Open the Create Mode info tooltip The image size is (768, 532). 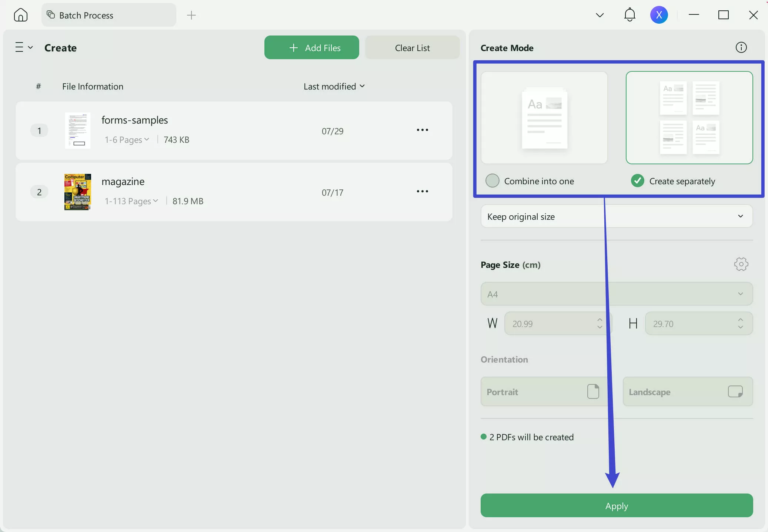click(x=741, y=47)
